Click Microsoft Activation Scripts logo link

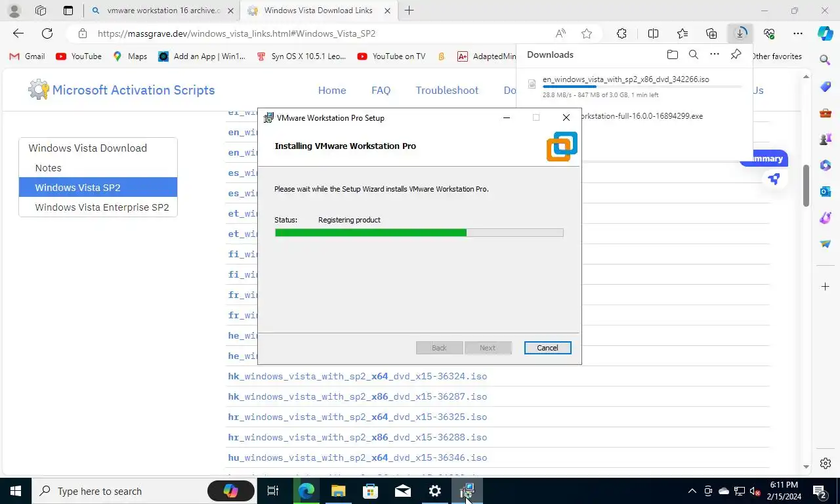tap(121, 90)
